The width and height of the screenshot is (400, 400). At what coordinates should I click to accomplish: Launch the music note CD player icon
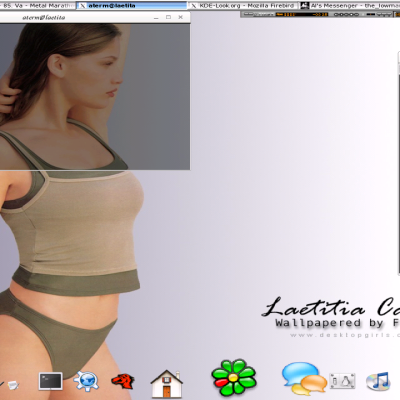click(378, 381)
